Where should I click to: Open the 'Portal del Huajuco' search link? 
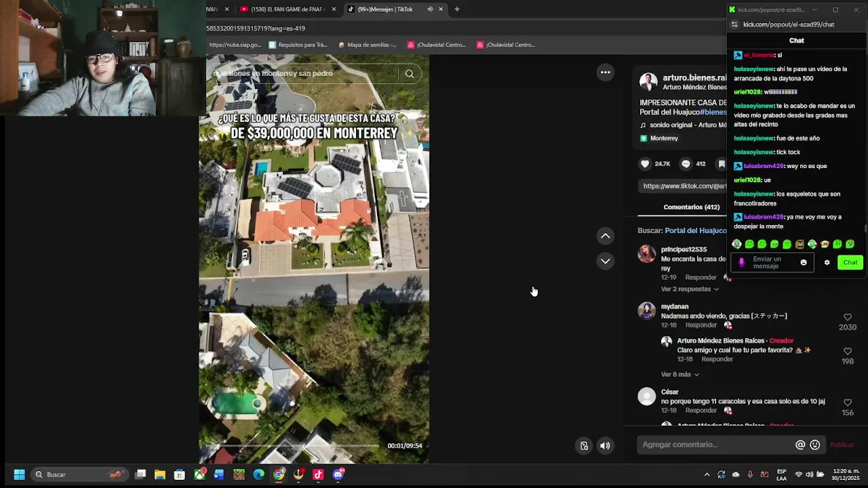tap(695, 230)
